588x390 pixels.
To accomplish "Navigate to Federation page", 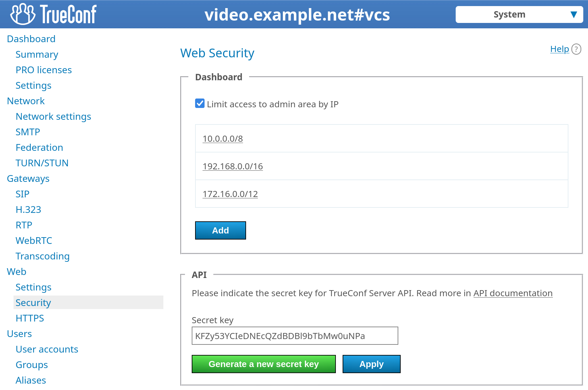I will pyautogui.click(x=39, y=147).
